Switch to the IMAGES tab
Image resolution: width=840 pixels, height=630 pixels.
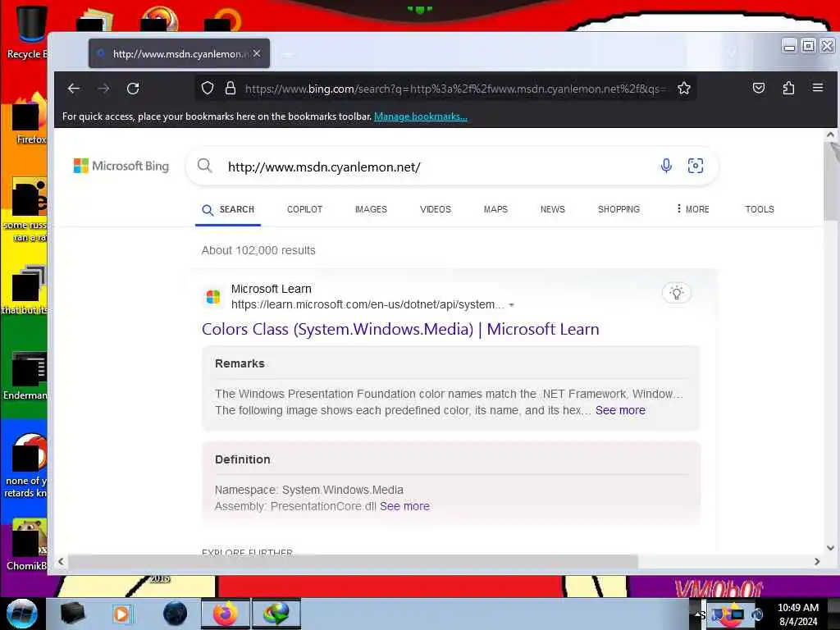point(371,209)
